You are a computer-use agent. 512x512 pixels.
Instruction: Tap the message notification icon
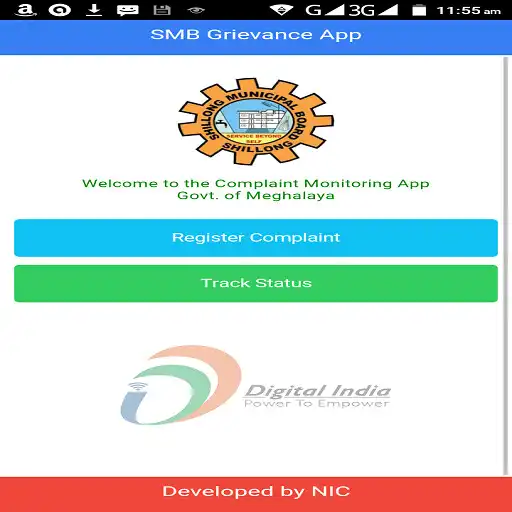click(128, 10)
